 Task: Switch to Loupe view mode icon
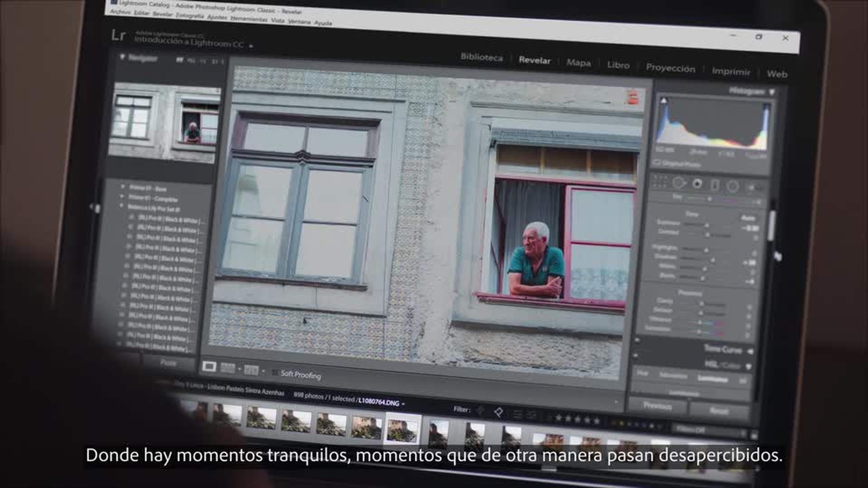(x=209, y=366)
